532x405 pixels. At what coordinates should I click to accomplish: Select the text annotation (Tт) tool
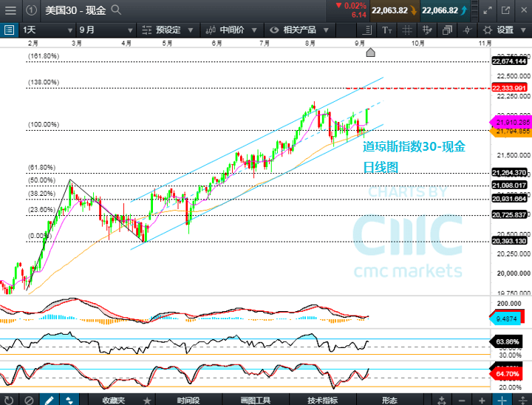388,30
